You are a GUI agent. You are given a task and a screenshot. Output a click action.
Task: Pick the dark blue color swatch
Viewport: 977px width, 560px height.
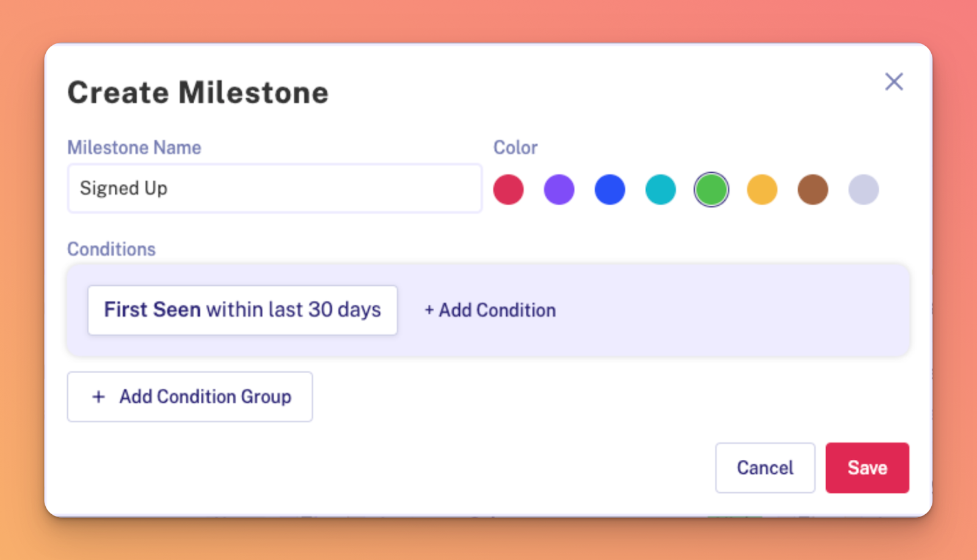click(610, 189)
